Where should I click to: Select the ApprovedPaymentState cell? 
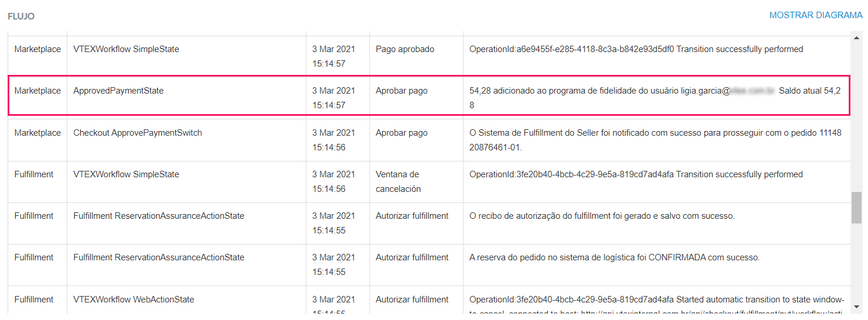tap(186, 98)
